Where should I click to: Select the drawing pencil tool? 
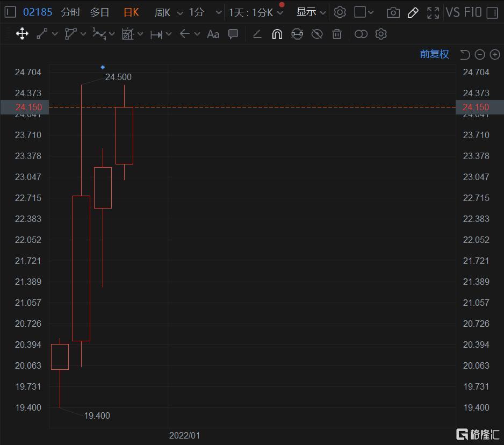pyautogui.click(x=413, y=12)
